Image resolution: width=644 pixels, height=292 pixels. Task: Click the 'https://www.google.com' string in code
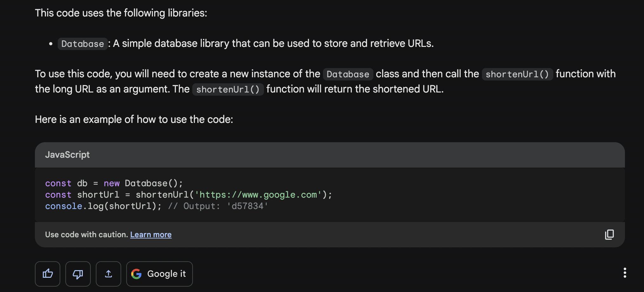(x=258, y=195)
